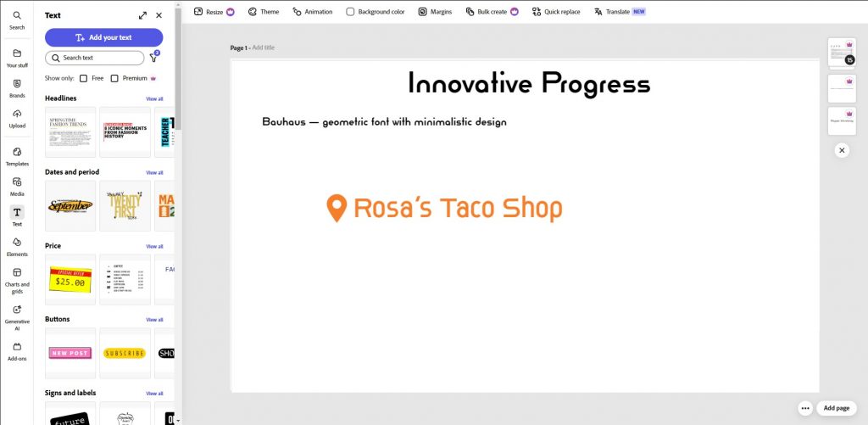868x425 pixels.
Task: Open the Theme options
Action: [x=264, y=12]
